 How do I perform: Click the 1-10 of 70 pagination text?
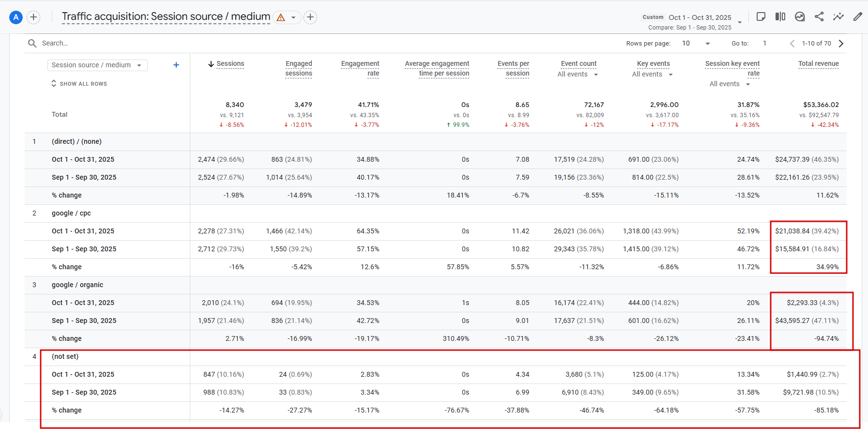816,44
